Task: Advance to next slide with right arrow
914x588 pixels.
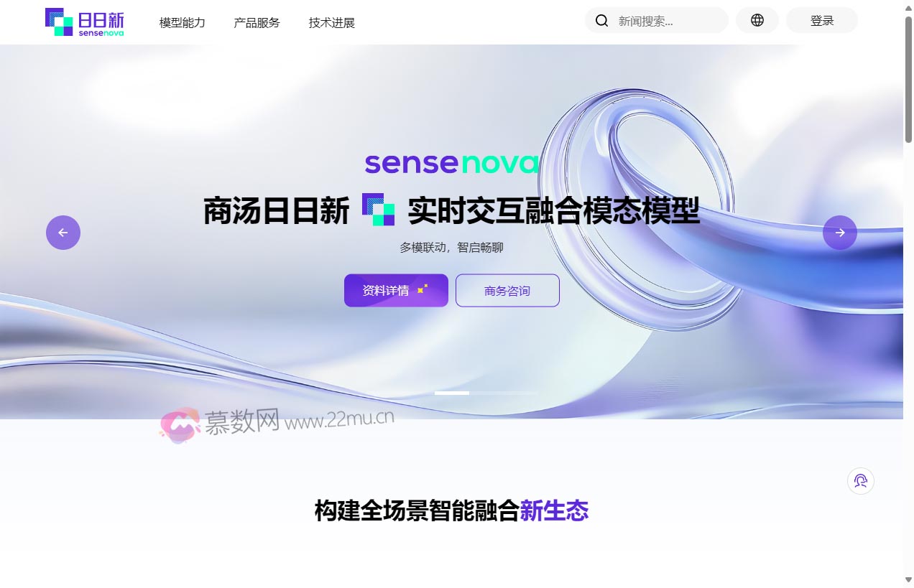Action: 840,233
